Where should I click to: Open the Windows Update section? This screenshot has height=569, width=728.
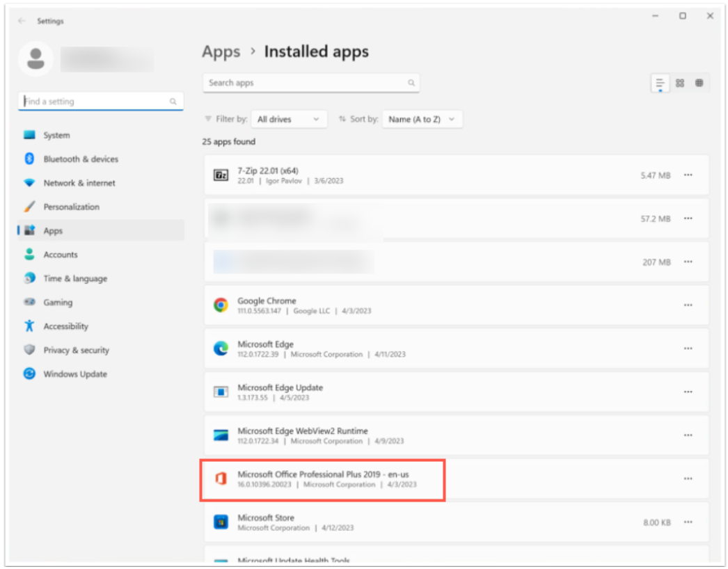pos(75,374)
